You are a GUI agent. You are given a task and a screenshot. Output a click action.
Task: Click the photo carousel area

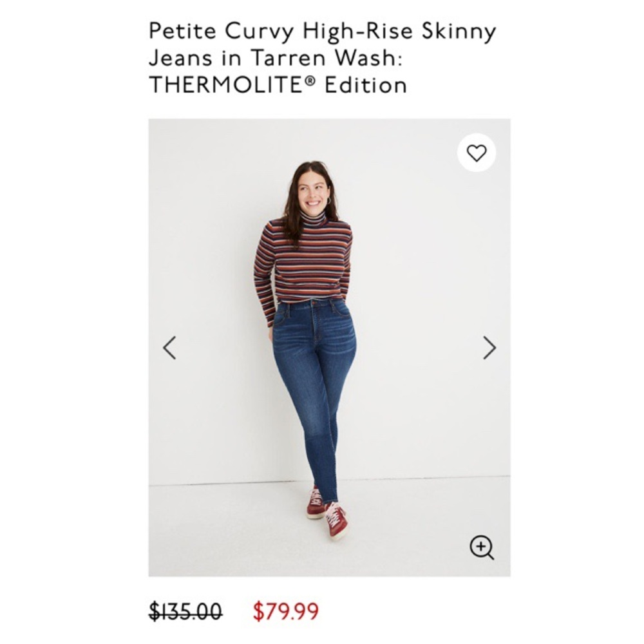(x=322, y=348)
